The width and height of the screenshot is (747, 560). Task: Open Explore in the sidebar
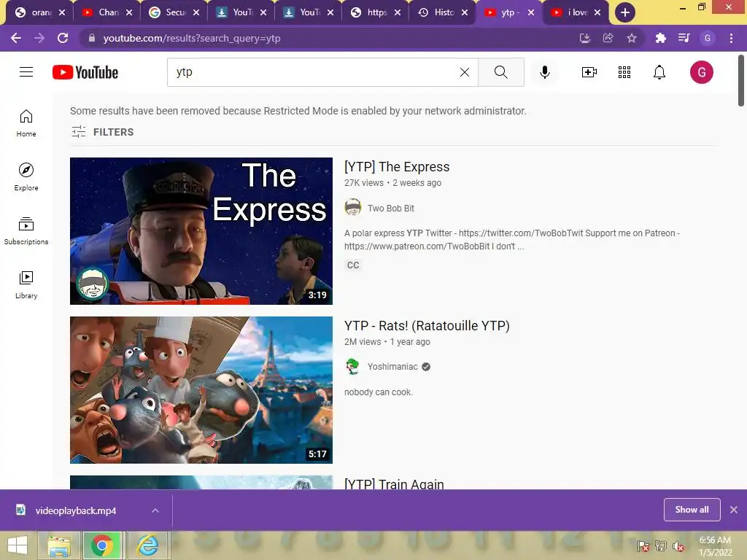pos(26,177)
